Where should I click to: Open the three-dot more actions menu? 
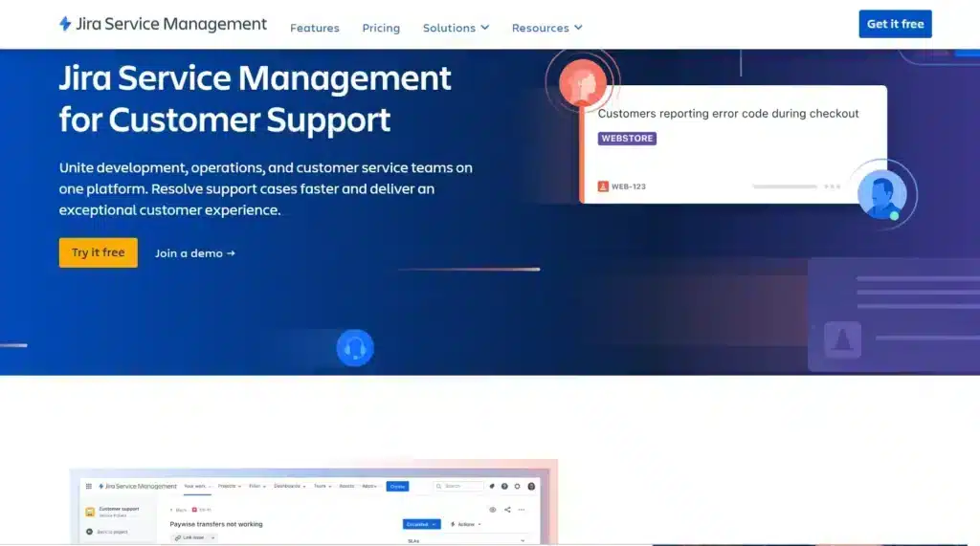click(522, 510)
